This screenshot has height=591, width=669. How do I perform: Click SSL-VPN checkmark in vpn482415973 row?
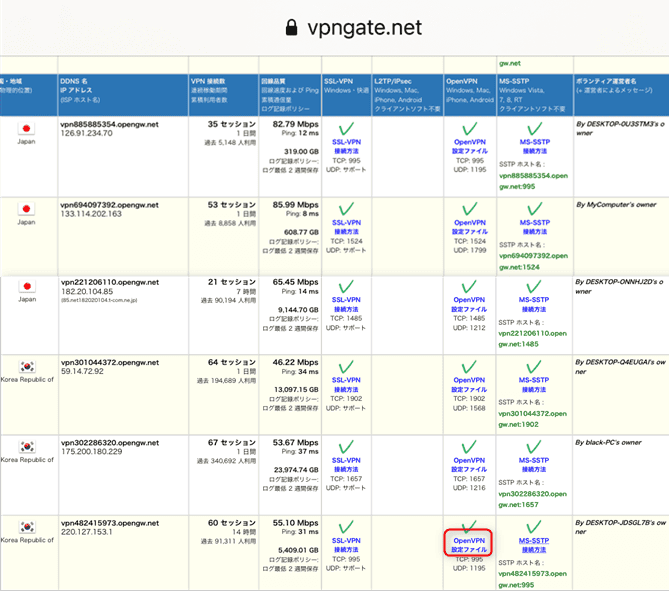point(346,527)
